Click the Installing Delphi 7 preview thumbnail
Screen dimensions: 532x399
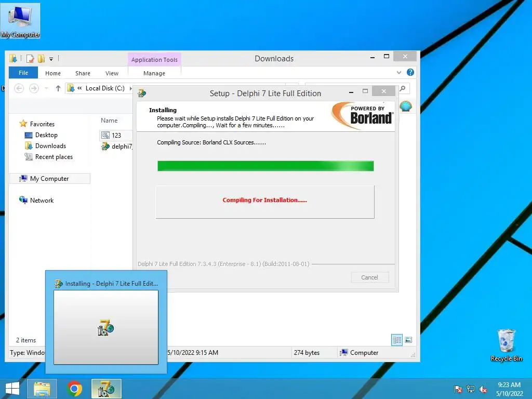coord(106,327)
